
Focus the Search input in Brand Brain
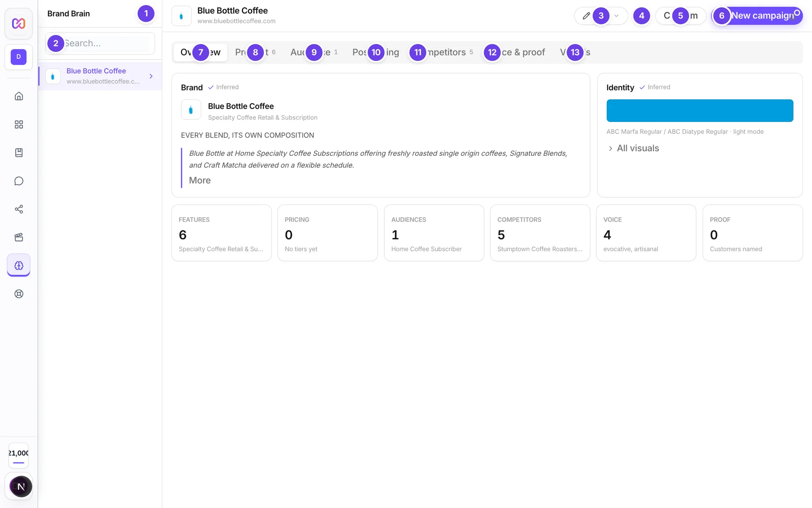[x=100, y=43]
